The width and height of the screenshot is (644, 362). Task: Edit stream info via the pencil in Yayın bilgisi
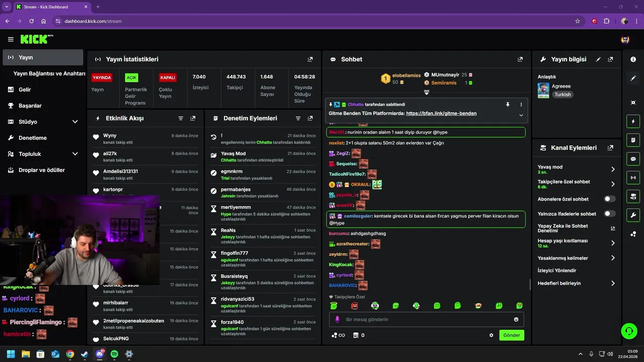[598, 59]
